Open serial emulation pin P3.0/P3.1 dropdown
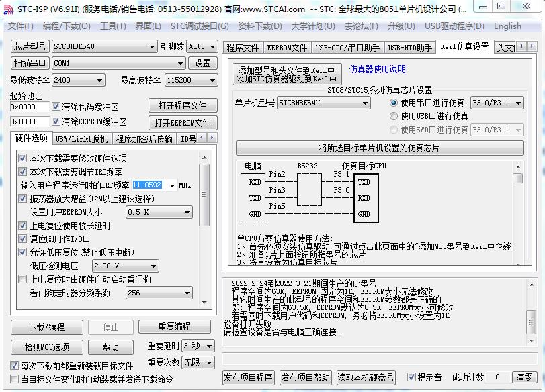545x392 pixels. [x=497, y=103]
